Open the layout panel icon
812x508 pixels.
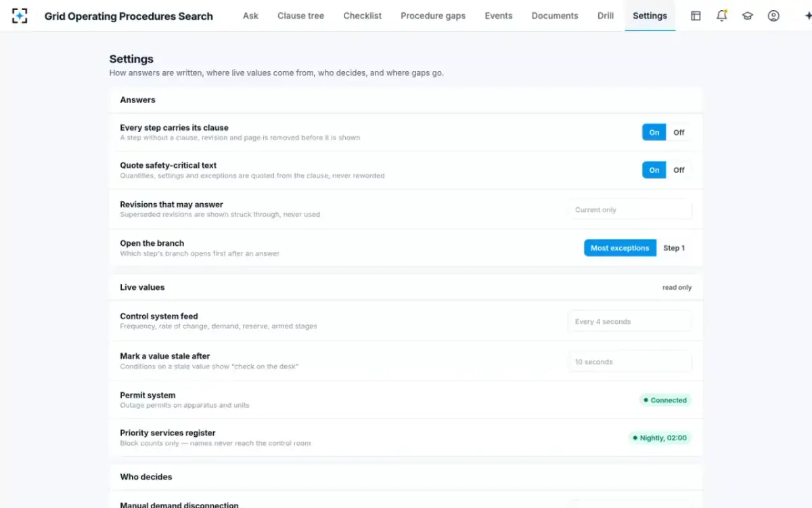click(x=696, y=16)
